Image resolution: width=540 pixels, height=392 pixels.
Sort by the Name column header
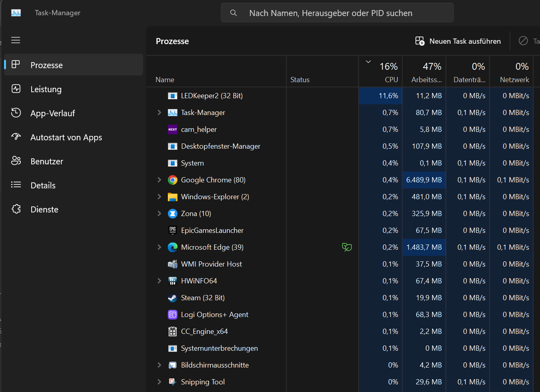pyautogui.click(x=216, y=71)
